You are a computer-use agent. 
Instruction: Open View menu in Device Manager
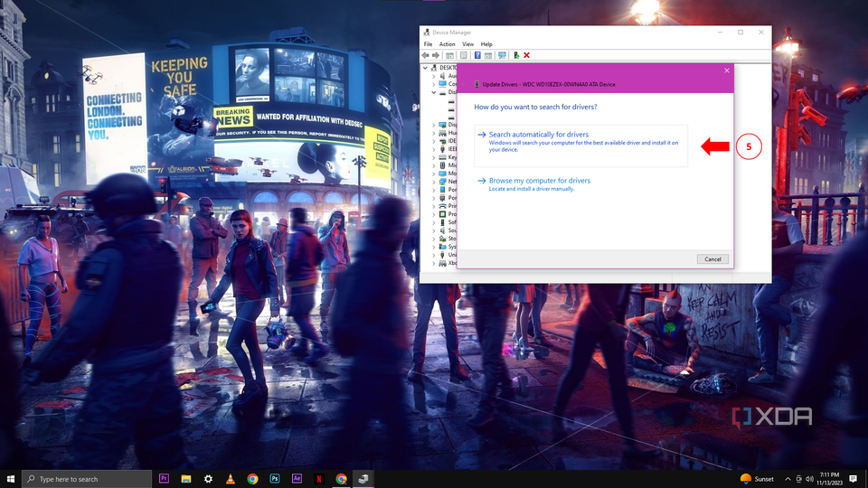[467, 44]
